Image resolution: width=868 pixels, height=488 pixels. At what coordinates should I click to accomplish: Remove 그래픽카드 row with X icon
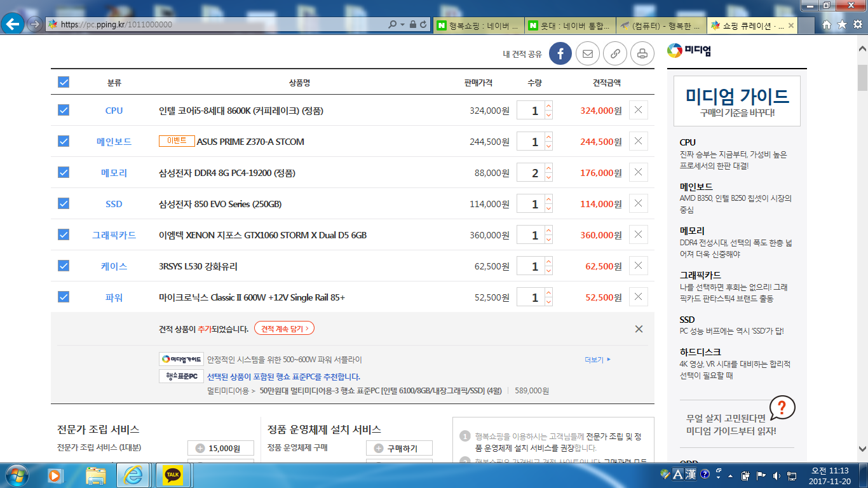click(x=639, y=234)
